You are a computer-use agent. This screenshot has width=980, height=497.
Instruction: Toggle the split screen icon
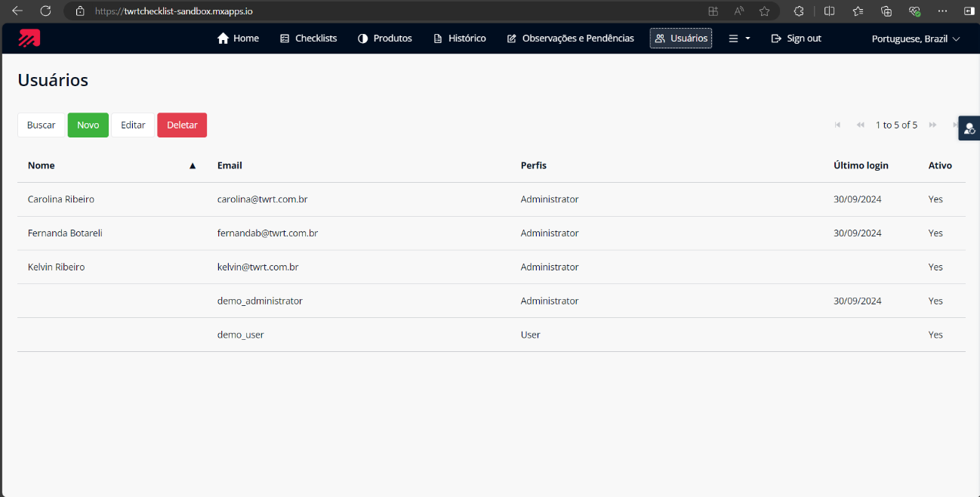pos(829,11)
